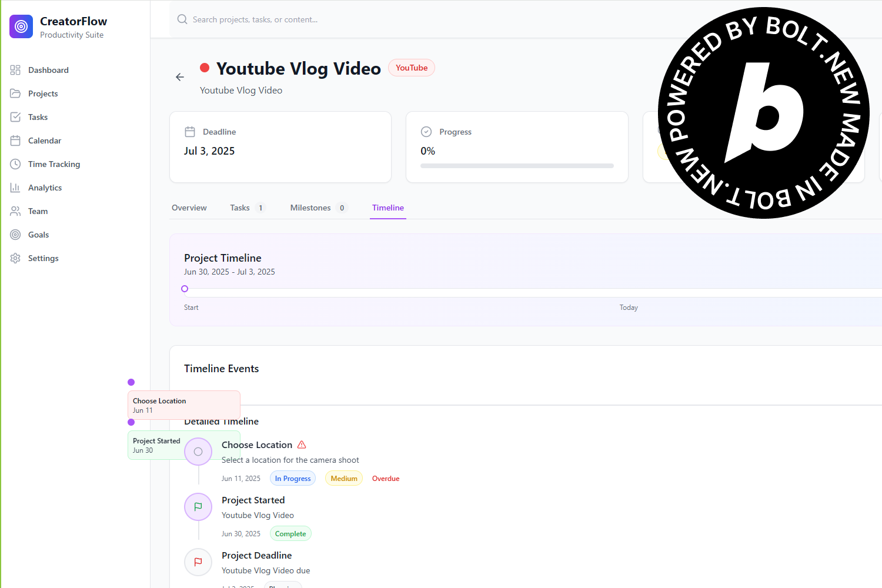
Task: Click the search magnifier icon
Action: [x=182, y=19]
